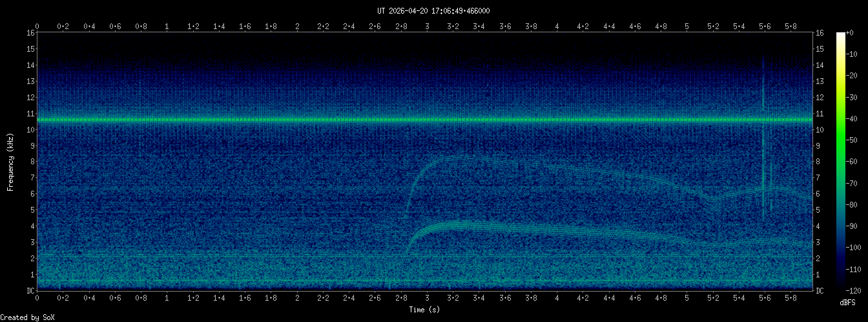Image resolution: width=868 pixels, height=322 pixels.
Task: Click the "Frequency (kHz)" axis label
Action: (x=10, y=162)
